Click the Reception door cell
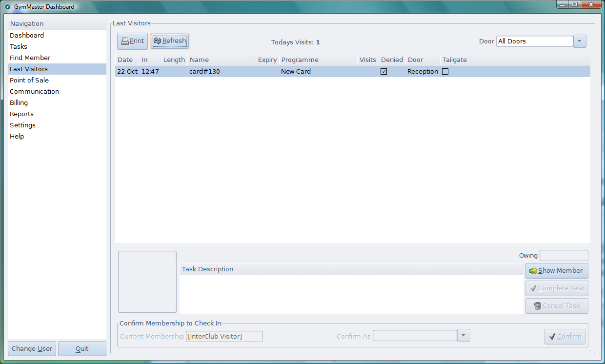605x364 pixels. pos(423,72)
